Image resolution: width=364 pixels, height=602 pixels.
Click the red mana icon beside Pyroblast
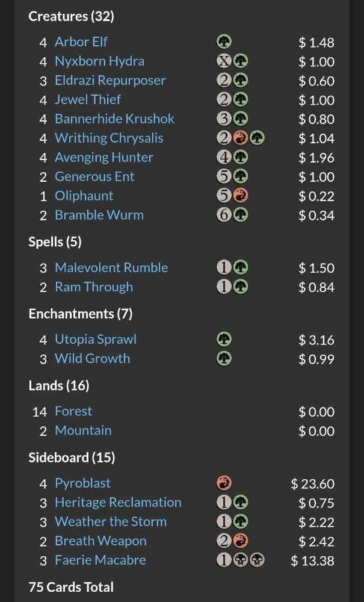coord(224,483)
